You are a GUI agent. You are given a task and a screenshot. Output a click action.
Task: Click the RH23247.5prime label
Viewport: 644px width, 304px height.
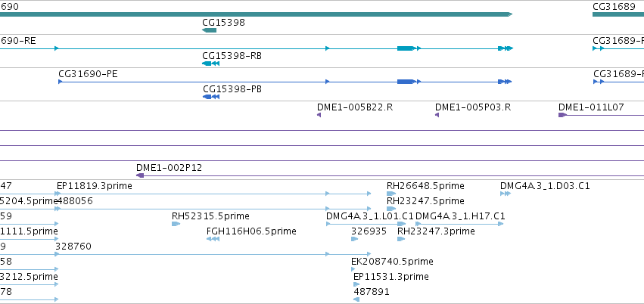[x=425, y=201]
